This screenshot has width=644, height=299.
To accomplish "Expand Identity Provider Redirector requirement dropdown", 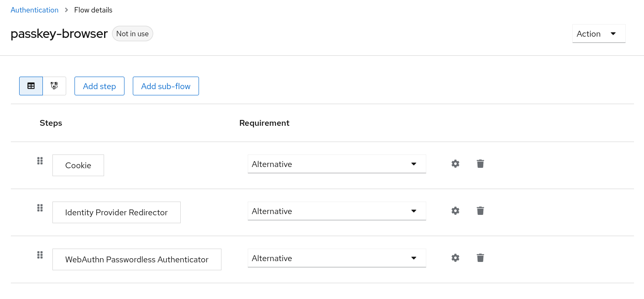I will tap(336, 211).
